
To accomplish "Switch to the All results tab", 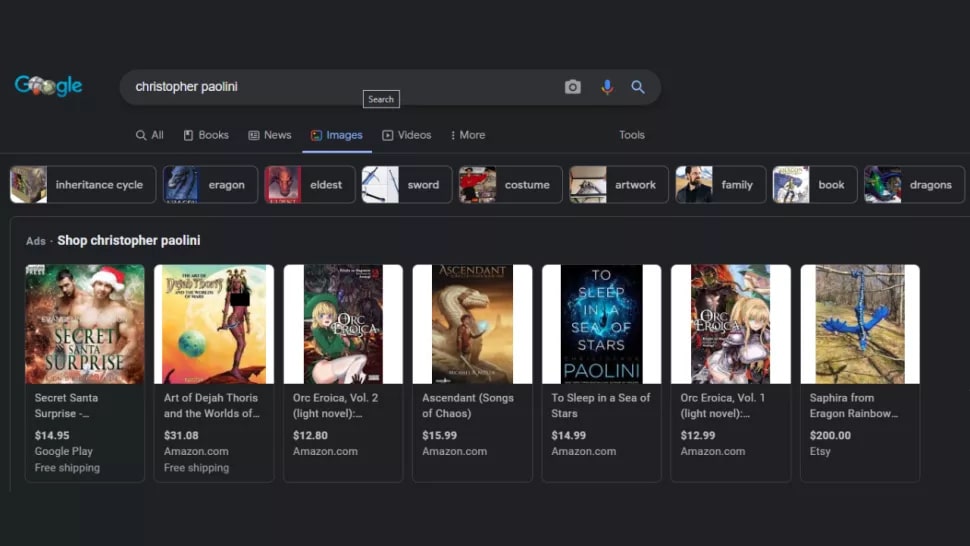I will [x=150, y=135].
